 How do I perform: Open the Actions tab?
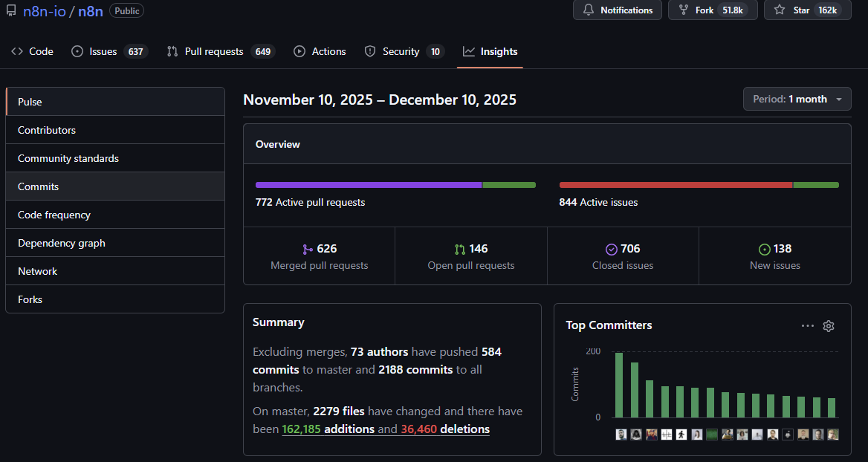(320, 51)
